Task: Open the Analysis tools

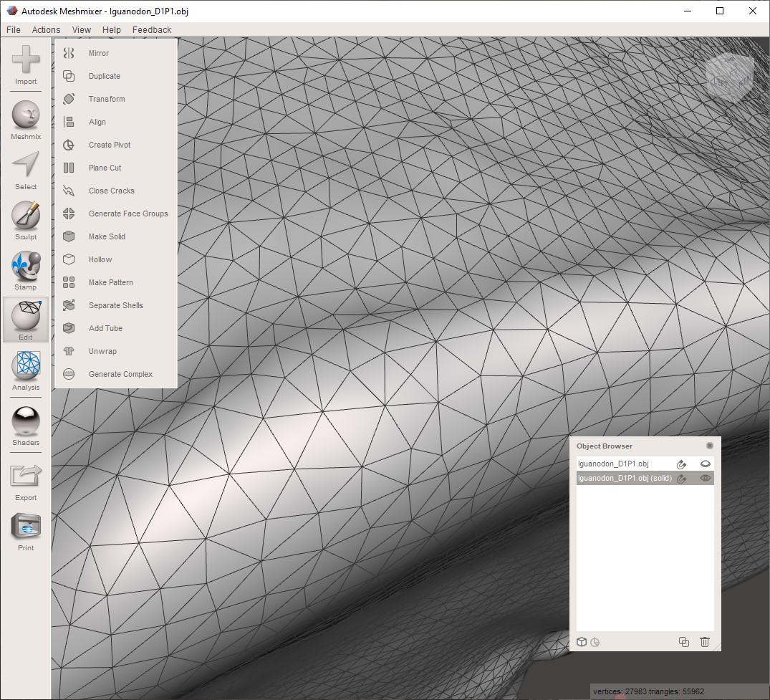Action: coord(25,370)
